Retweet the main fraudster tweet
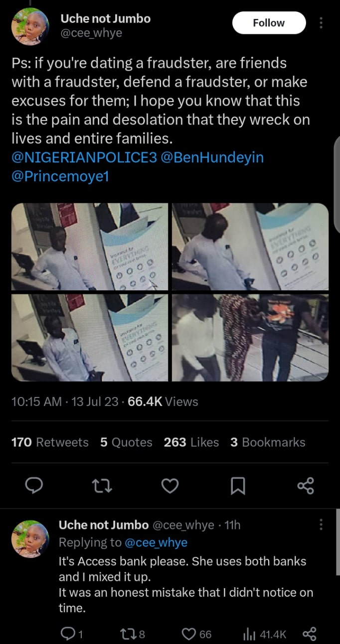 (102, 486)
